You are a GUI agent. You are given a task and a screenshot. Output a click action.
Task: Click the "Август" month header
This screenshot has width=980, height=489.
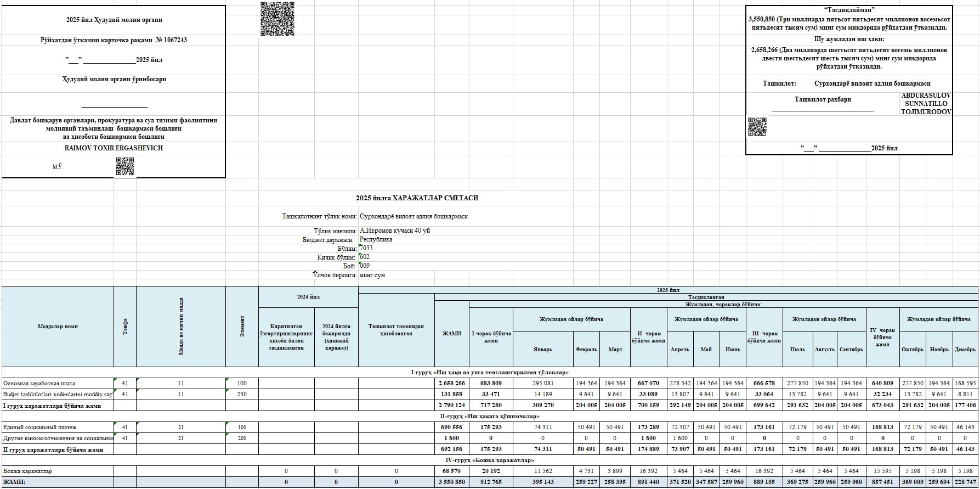tap(825, 350)
